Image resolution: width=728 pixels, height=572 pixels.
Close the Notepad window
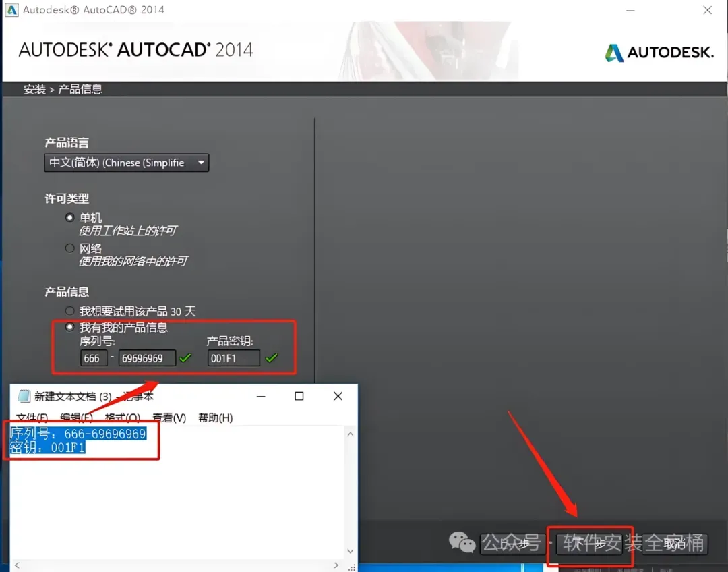tap(338, 397)
